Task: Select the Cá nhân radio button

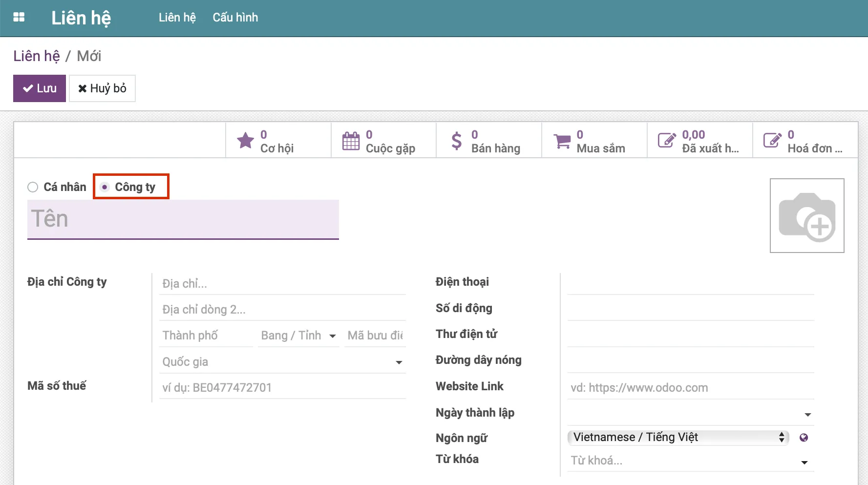Action: point(33,187)
